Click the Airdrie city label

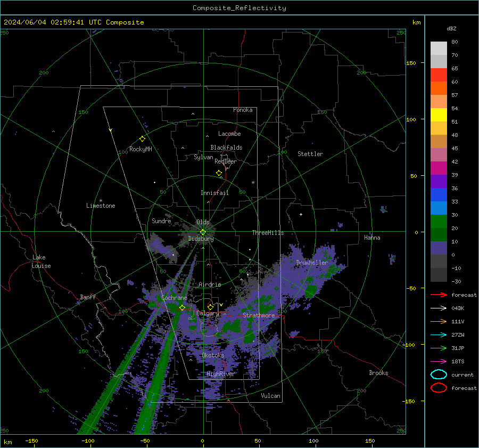click(x=210, y=284)
